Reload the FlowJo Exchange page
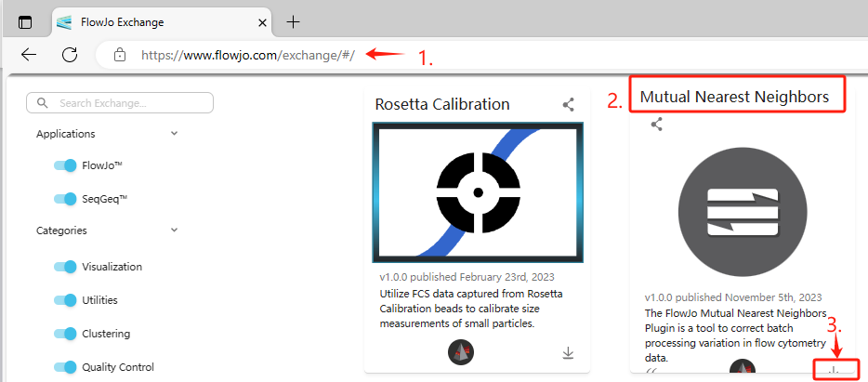 [70, 54]
